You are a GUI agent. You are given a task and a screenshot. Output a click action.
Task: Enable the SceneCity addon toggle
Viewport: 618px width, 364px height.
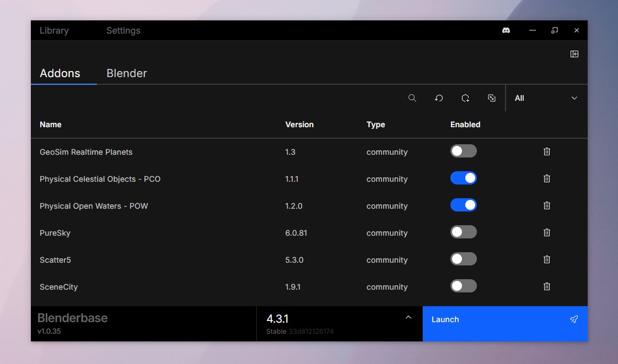tap(464, 286)
